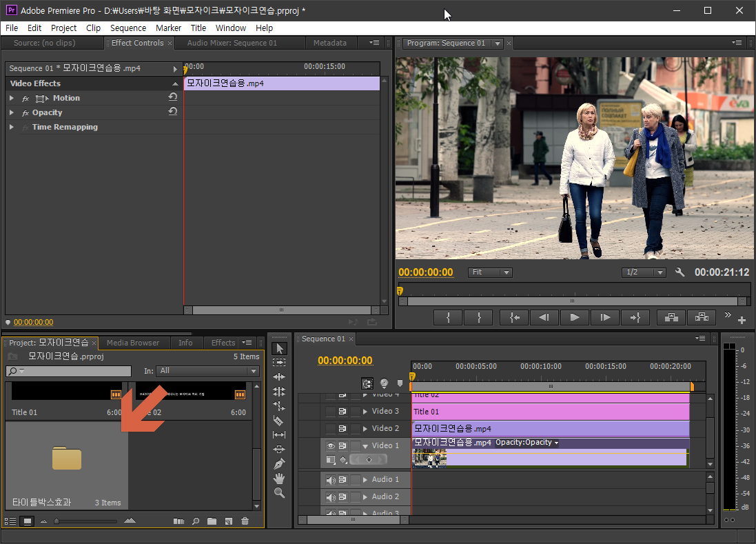This screenshot has width=756, height=544.
Task: Reset the Motion effect
Action: [172, 97]
